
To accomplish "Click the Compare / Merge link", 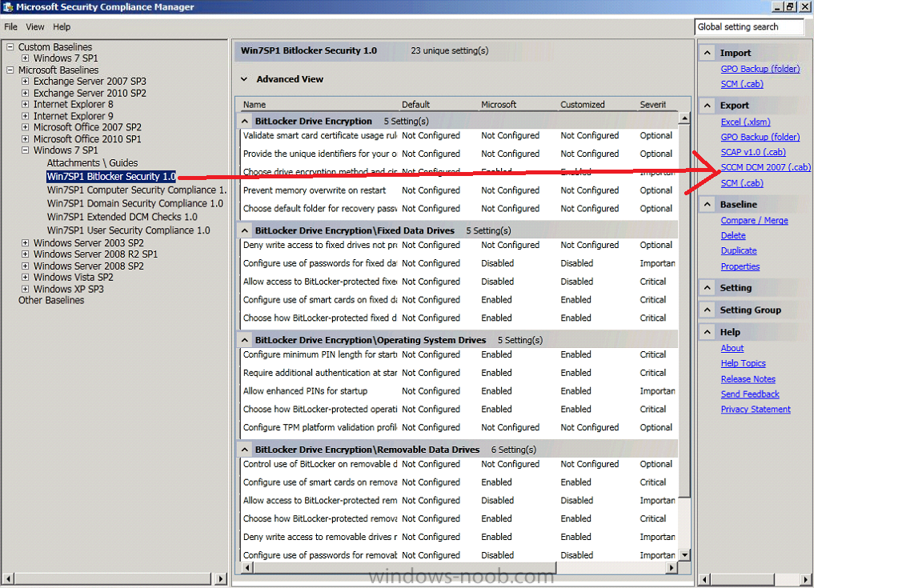I will tap(755, 221).
